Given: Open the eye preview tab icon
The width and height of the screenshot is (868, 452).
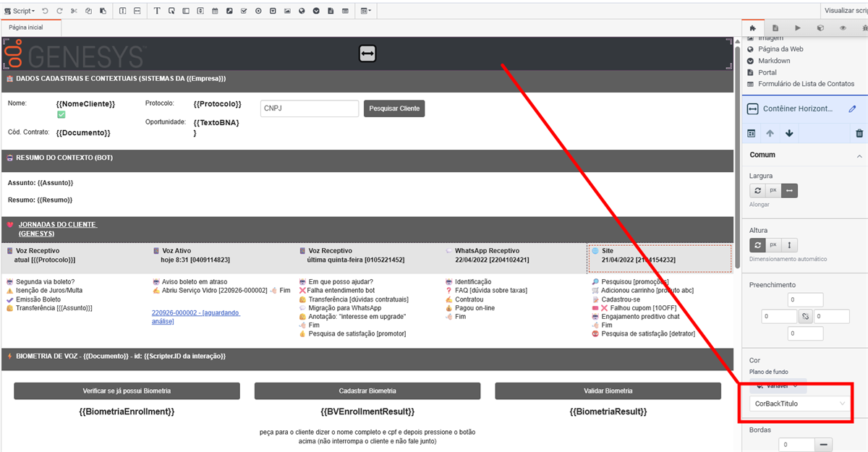Looking at the screenshot, I should (x=843, y=27).
